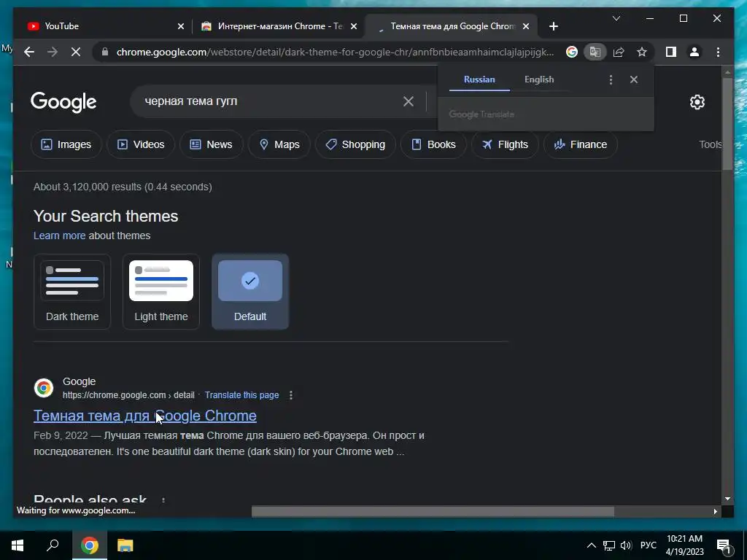
Task: View site info via the lock icon
Action: click(x=105, y=52)
